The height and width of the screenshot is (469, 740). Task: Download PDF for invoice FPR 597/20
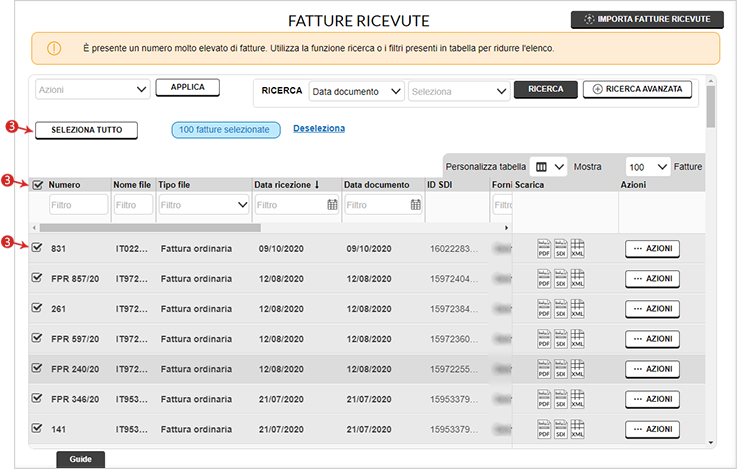point(544,339)
